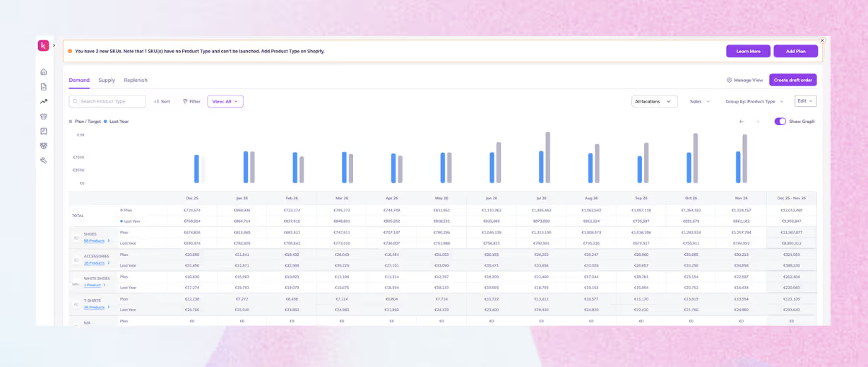The width and height of the screenshot is (868, 367).
Task: Open the trend line chart icon in the sidebar
Action: click(43, 101)
